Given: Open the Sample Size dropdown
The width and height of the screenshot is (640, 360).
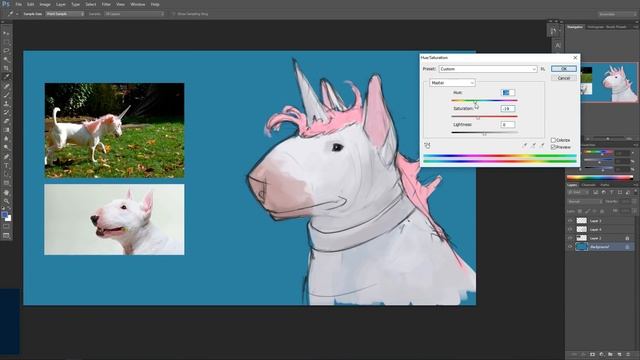Looking at the screenshot, I should click(x=64, y=14).
